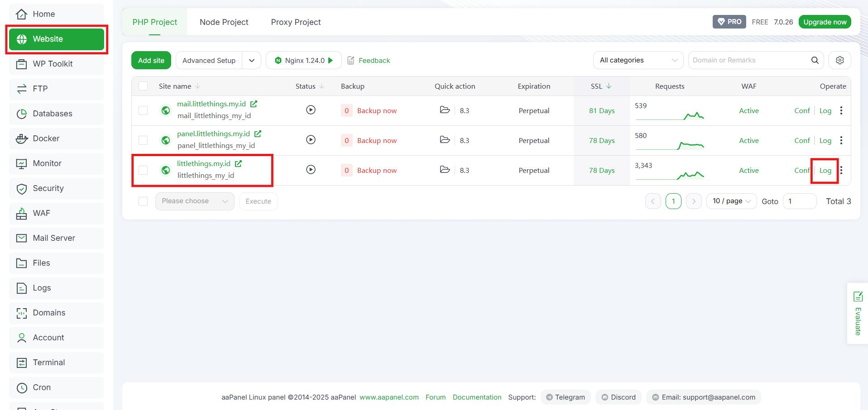Open the Telegram support link
The height and width of the screenshot is (410, 868).
[566, 397]
